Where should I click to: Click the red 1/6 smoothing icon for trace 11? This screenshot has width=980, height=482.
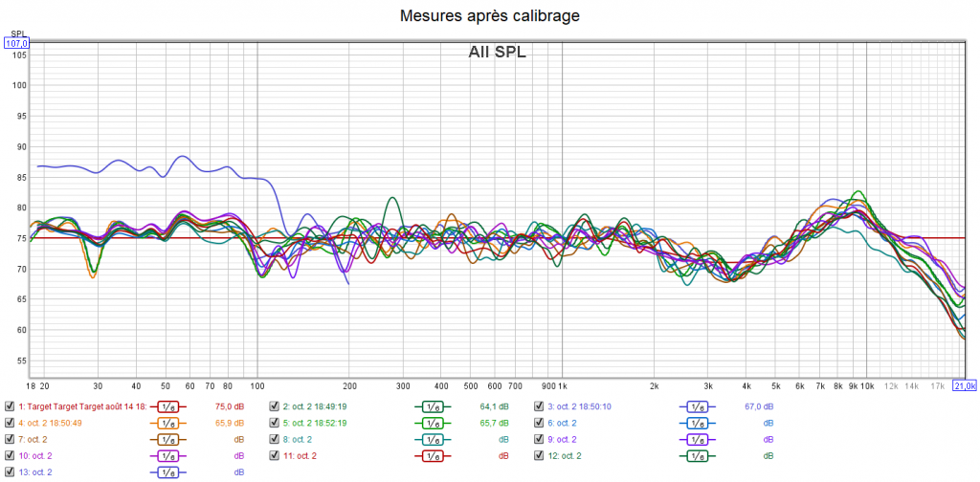tap(433, 456)
